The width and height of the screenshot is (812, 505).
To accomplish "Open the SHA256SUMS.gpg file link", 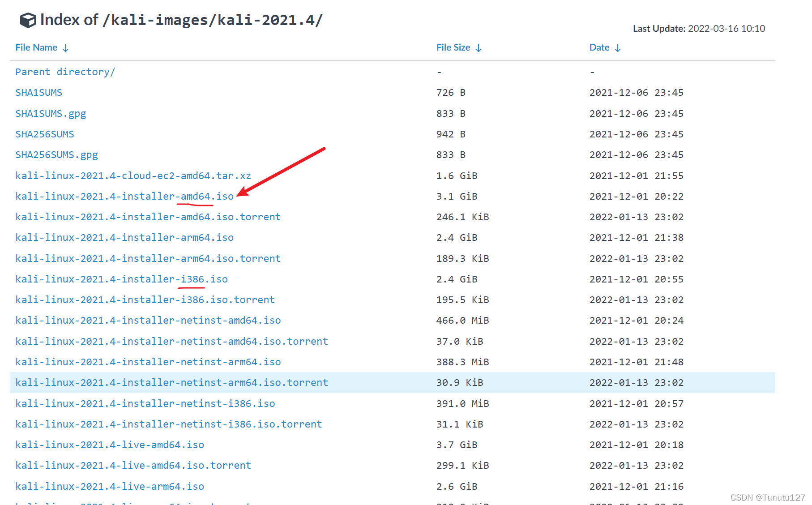I will point(56,155).
